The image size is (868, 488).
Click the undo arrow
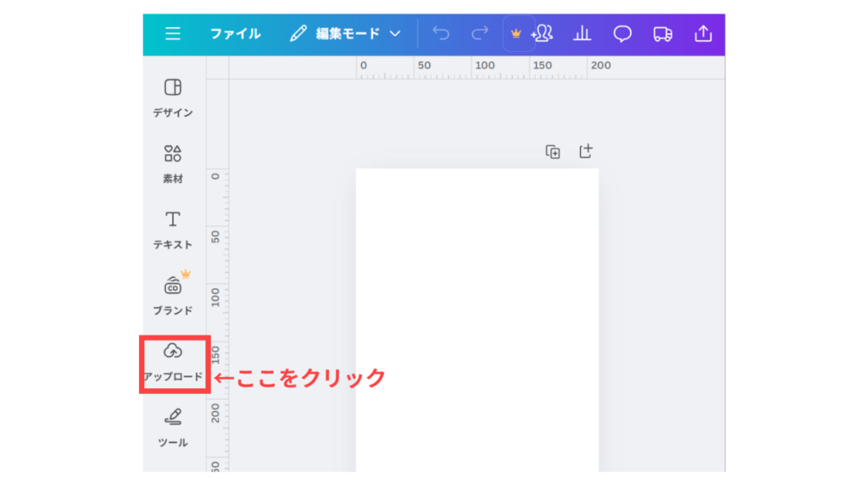click(x=441, y=34)
